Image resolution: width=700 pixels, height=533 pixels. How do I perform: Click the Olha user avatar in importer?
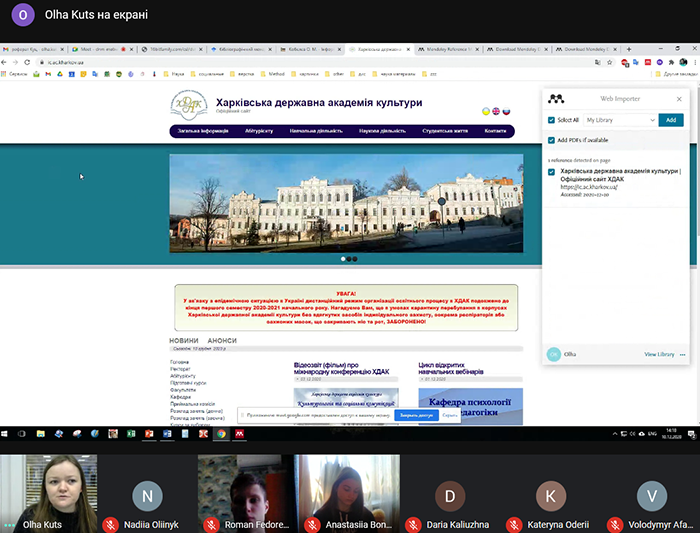coord(554,354)
